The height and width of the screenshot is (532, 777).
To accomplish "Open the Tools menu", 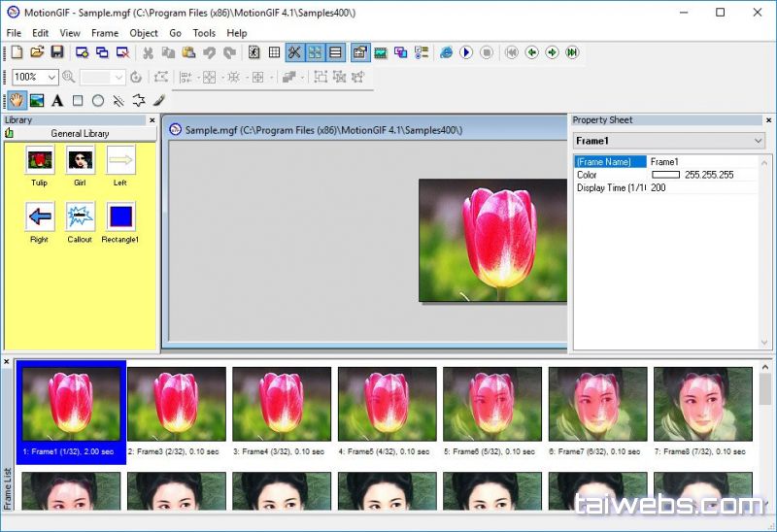I will [x=204, y=33].
